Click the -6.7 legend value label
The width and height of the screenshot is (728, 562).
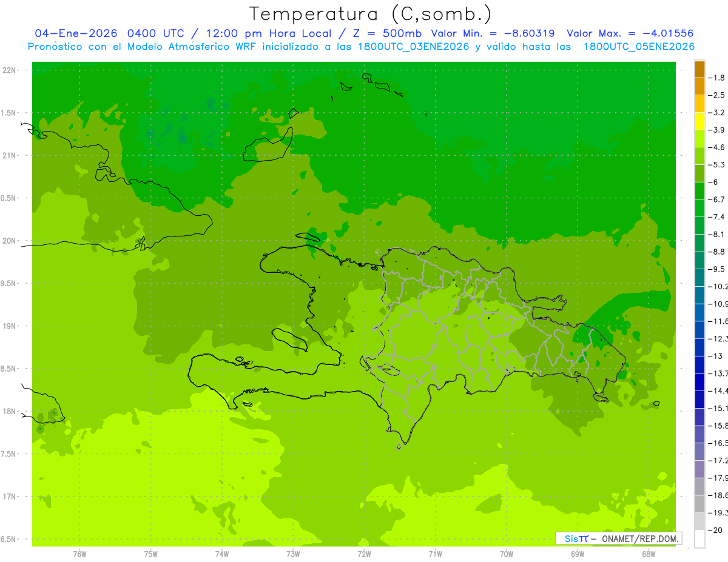[718, 199]
